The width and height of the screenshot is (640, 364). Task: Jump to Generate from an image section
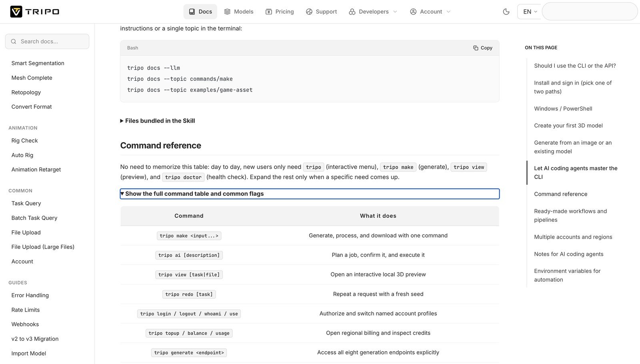point(573,147)
